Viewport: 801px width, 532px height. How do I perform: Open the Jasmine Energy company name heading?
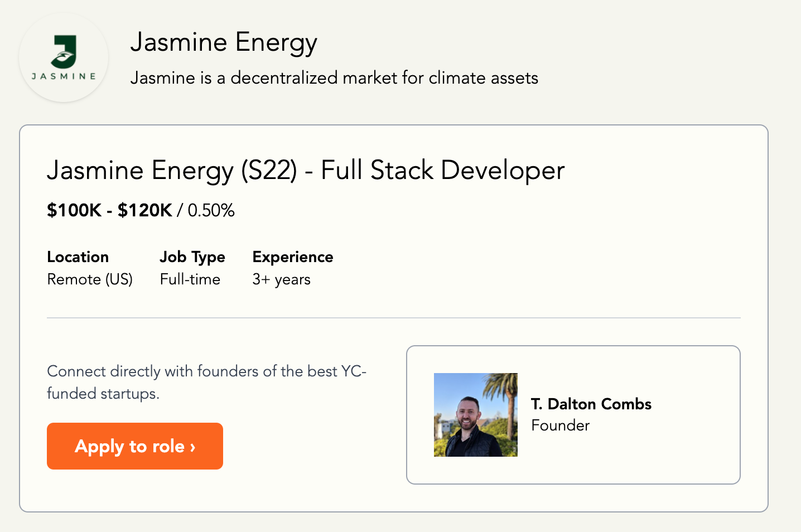click(x=224, y=43)
